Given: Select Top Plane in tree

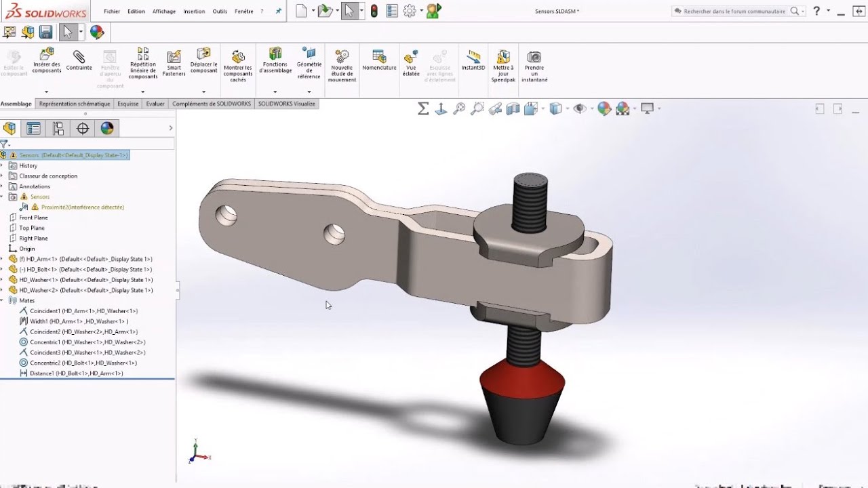Looking at the screenshot, I should point(33,228).
